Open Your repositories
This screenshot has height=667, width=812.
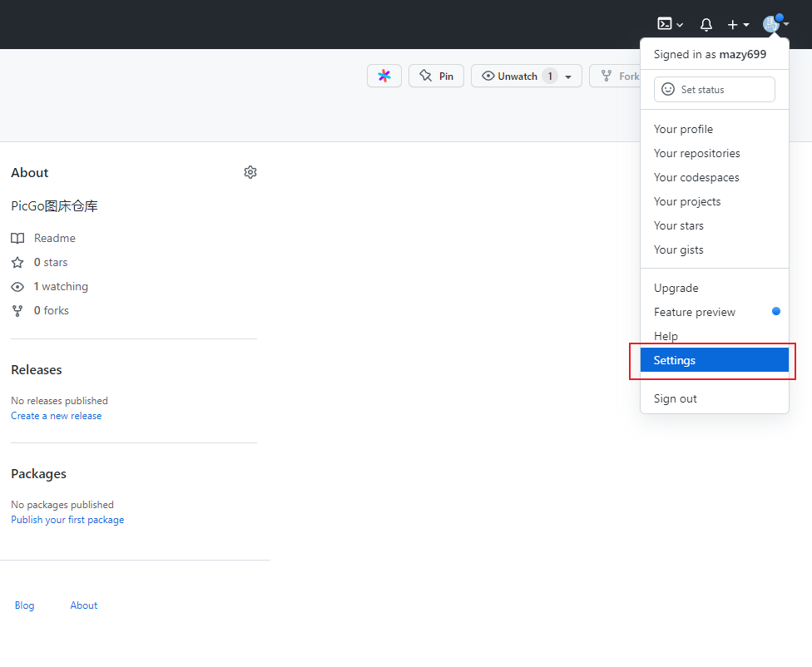pos(715,153)
